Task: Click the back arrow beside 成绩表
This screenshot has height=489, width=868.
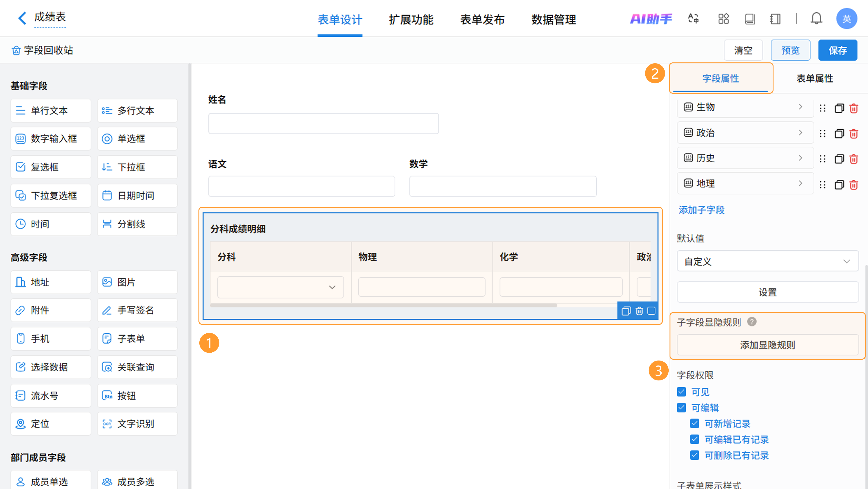Action: (x=22, y=18)
